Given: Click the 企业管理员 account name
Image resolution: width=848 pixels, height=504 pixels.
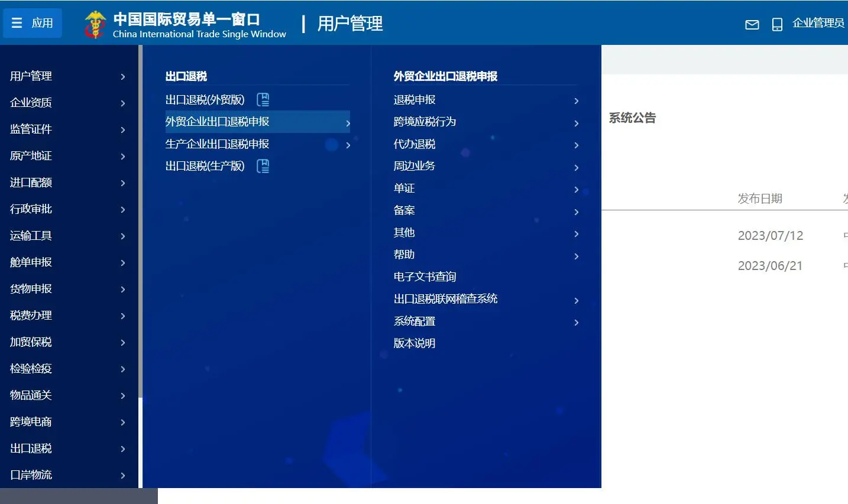Looking at the screenshot, I should (818, 23).
